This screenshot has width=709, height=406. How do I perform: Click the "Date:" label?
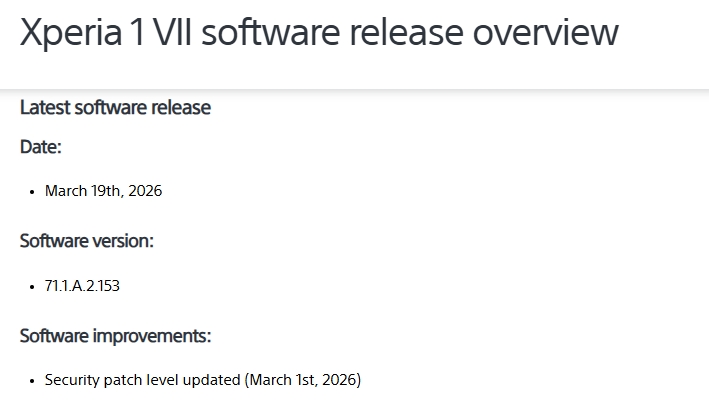click(41, 147)
